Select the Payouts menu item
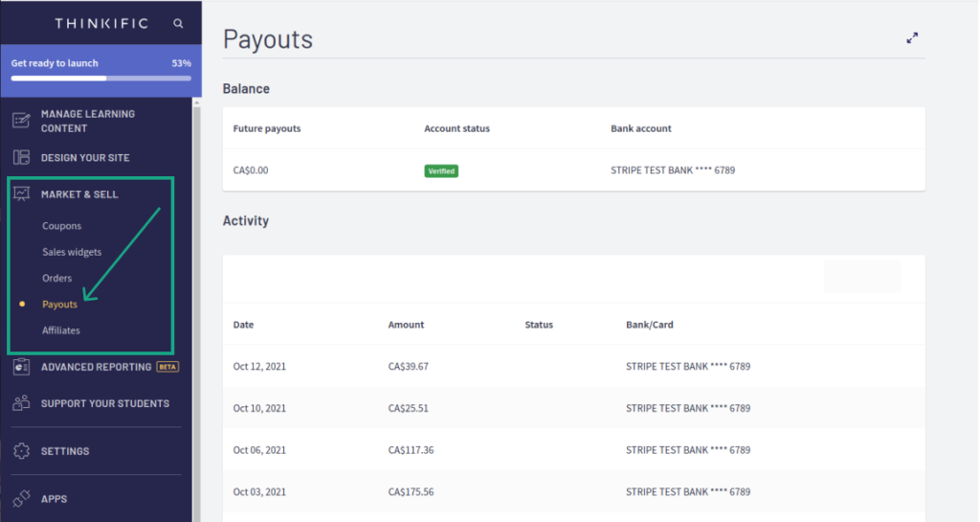The width and height of the screenshot is (980, 522). tap(59, 305)
